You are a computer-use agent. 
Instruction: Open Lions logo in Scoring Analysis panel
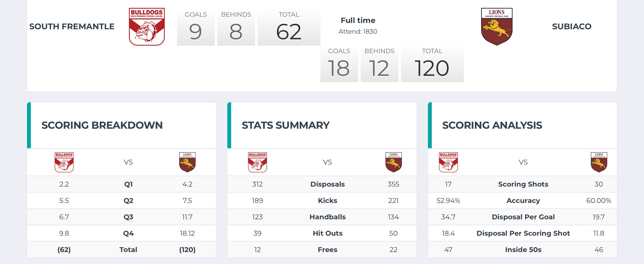[x=599, y=162]
